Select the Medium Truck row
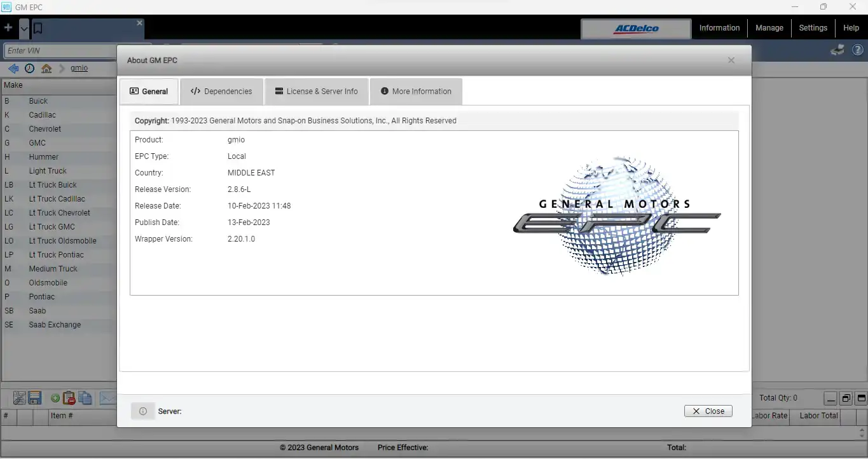This screenshot has width=868, height=459. (59, 269)
